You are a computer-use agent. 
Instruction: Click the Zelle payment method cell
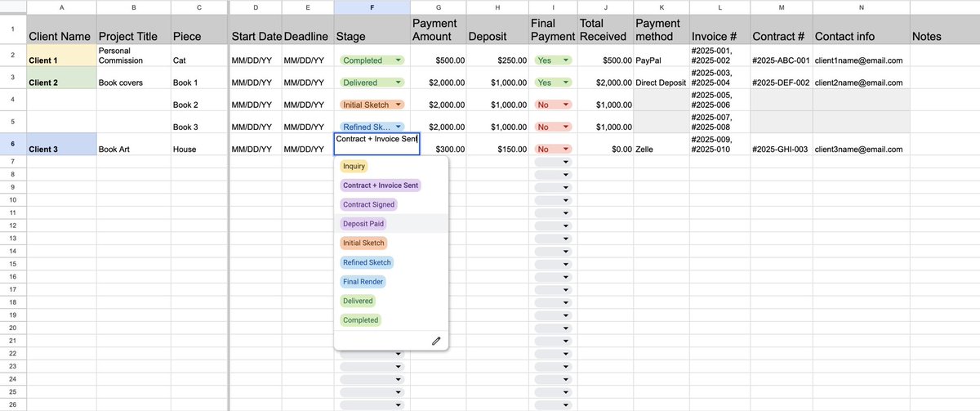click(660, 144)
